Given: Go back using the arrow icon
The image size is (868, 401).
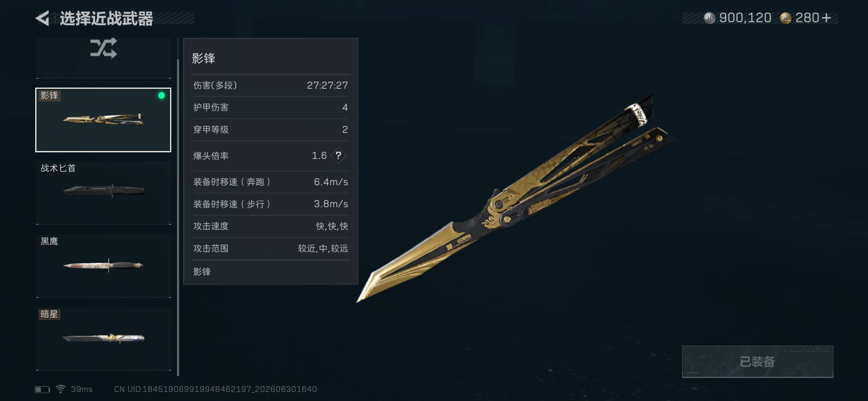Looking at the screenshot, I should tap(43, 18).
